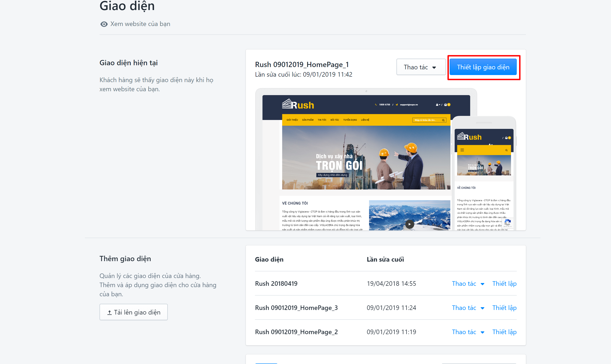
Task: Click the Rush logo in desktop preview
Action: (298, 104)
